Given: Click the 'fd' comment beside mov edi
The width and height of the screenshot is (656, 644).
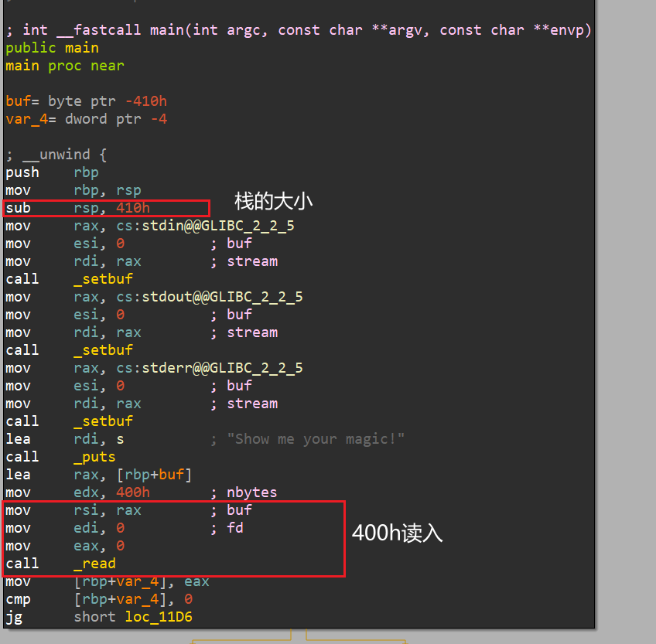Looking at the screenshot, I should click(x=235, y=528).
